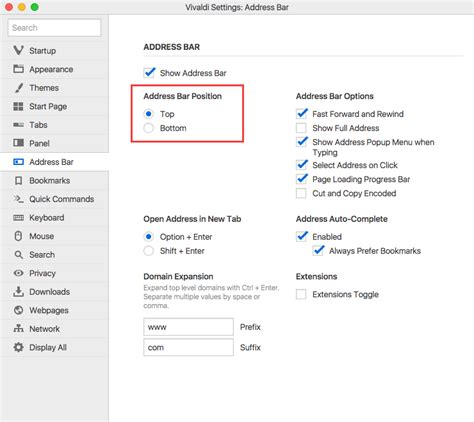This screenshot has height=422, width=474.
Task: Enable Cut and Copy Encoded checkbox
Action: coord(301,193)
